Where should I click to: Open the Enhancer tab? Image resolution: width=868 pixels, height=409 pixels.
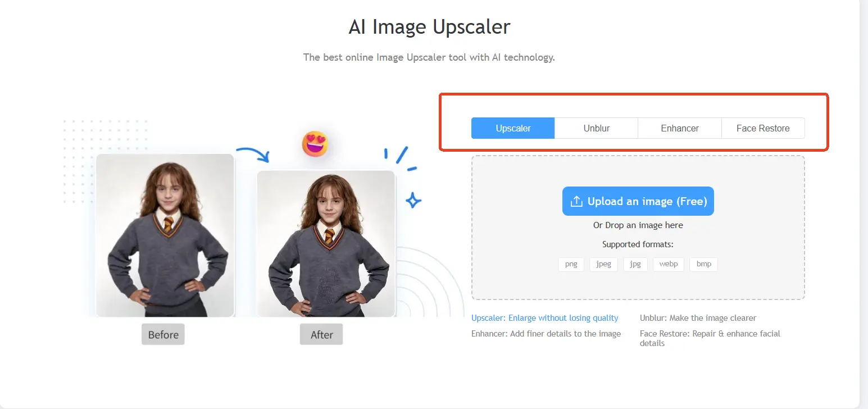680,128
